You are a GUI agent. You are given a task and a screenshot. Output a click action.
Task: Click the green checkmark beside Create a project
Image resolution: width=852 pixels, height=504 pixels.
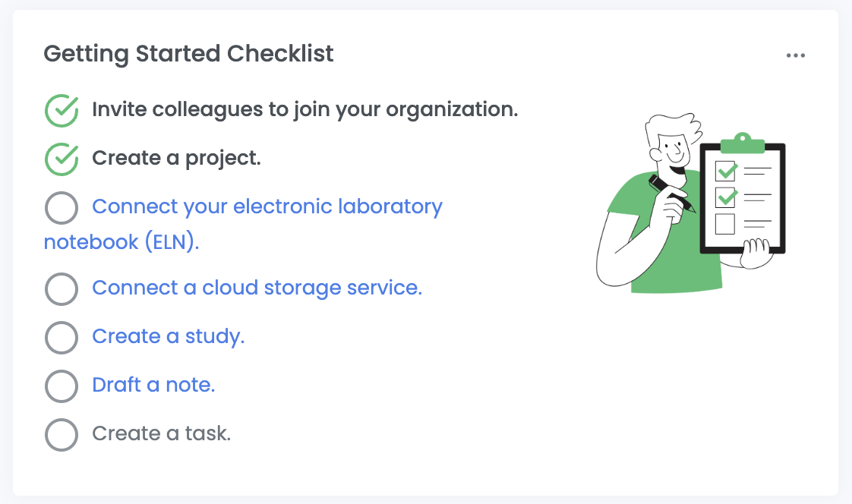62,159
